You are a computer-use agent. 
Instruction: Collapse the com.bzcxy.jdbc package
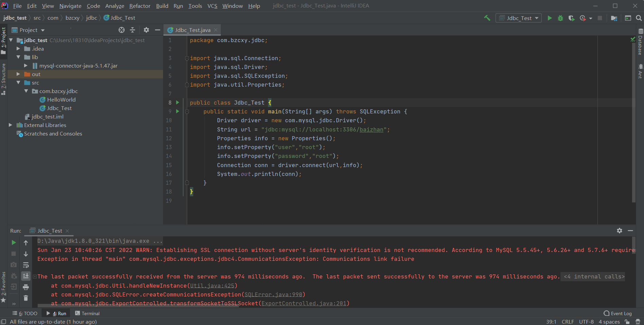coord(26,91)
